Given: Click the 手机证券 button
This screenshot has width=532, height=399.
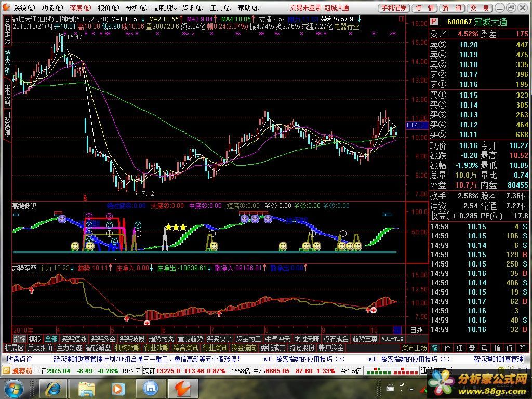Looking at the screenshot, I should point(394,8).
